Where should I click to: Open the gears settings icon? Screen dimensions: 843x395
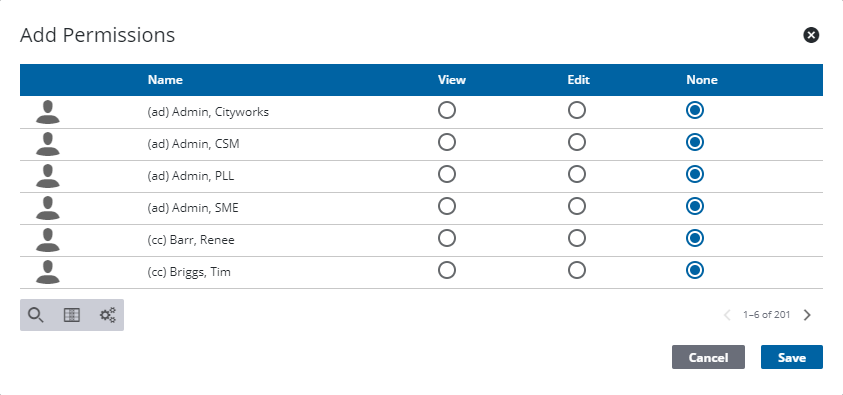click(108, 315)
